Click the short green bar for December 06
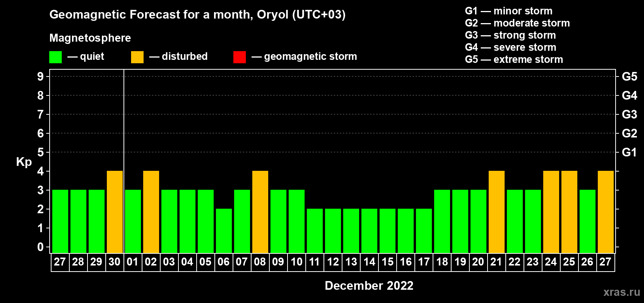Image resolution: width=644 pixels, height=303 pixels. tap(224, 231)
